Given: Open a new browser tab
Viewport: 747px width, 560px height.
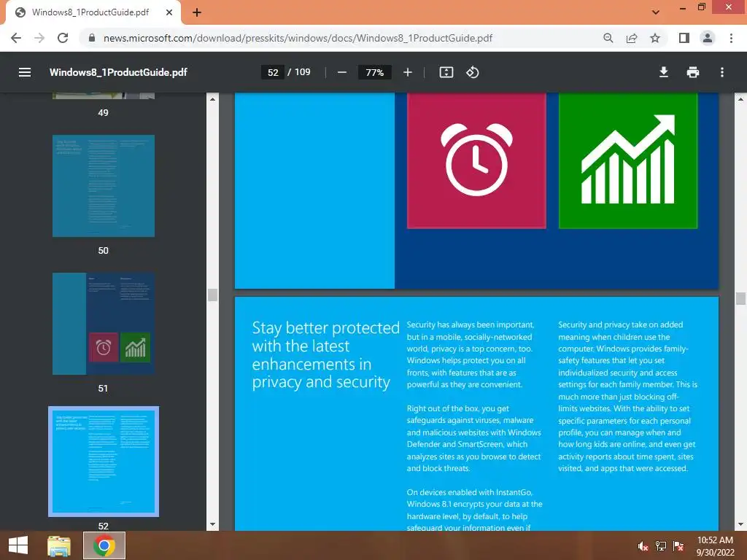Looking at the screenshot, I should (197, 12).
